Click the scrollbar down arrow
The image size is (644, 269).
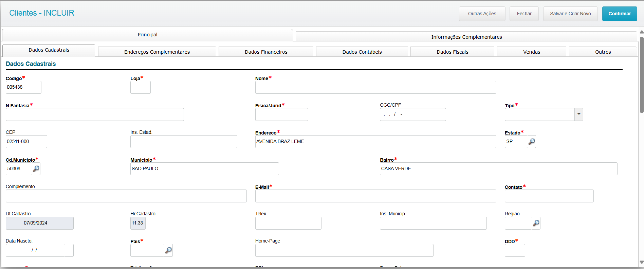pos(641,262)
